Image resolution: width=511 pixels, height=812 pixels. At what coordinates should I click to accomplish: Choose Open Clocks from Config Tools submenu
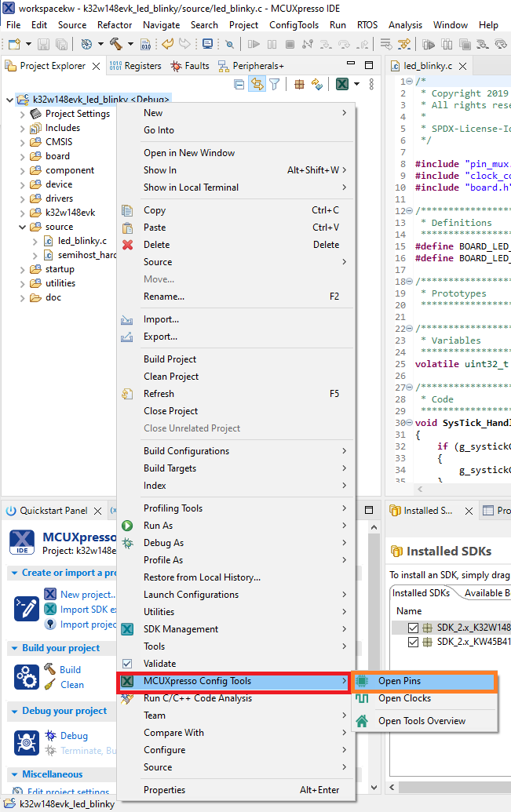point(404,698)
